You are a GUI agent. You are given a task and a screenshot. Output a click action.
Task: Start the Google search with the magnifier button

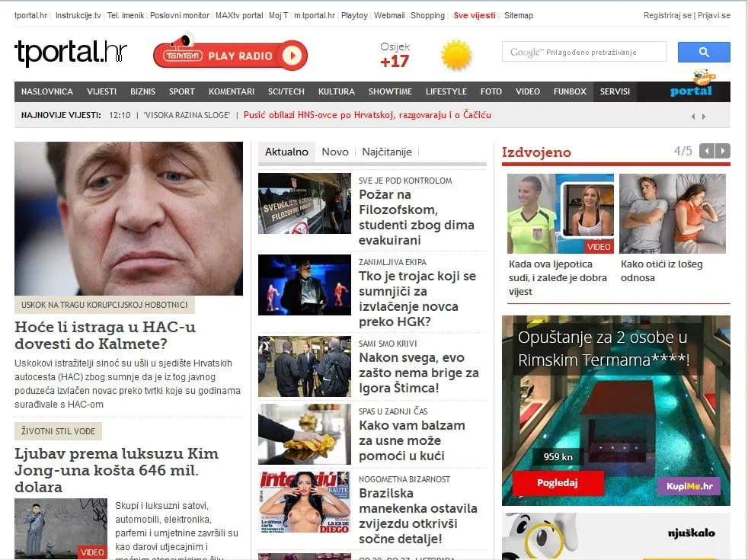click(703, 52)
